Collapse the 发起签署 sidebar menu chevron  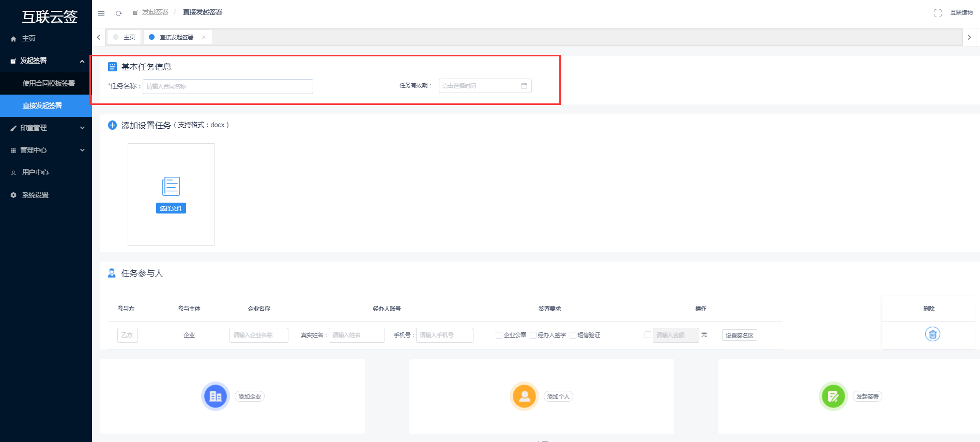click(x=82, y=61)
